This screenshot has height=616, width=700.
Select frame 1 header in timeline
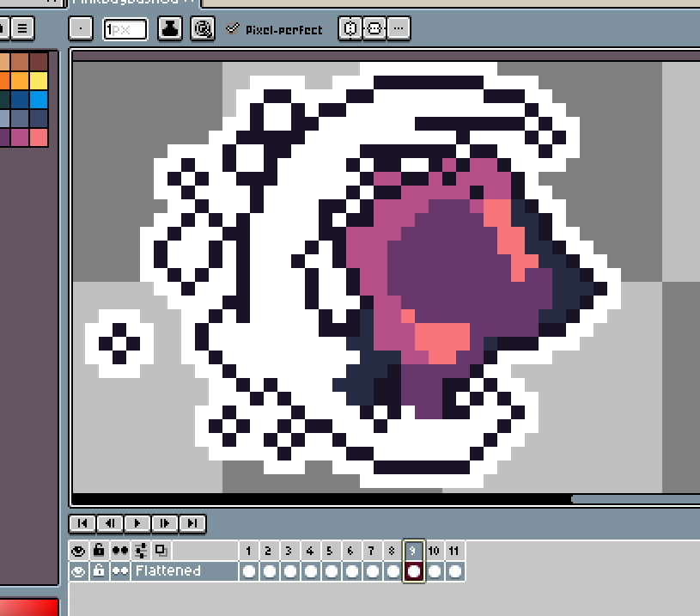pos(249,551)
